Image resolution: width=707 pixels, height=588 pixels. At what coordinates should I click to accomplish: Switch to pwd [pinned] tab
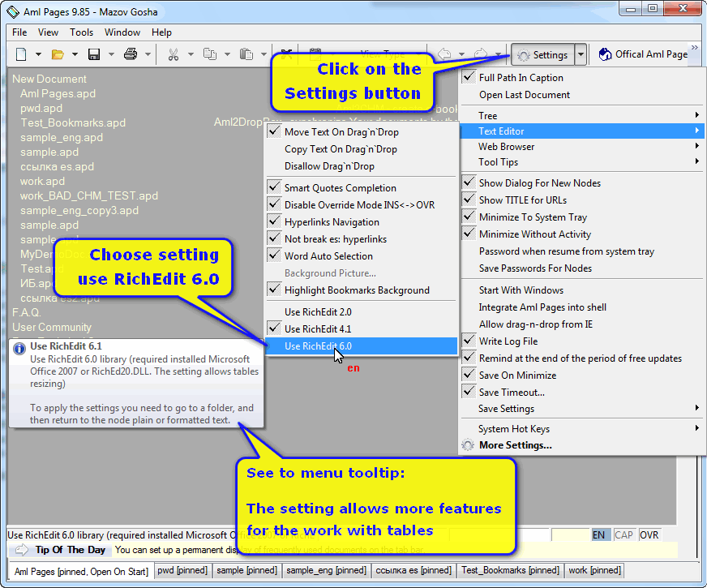(182, 570)
